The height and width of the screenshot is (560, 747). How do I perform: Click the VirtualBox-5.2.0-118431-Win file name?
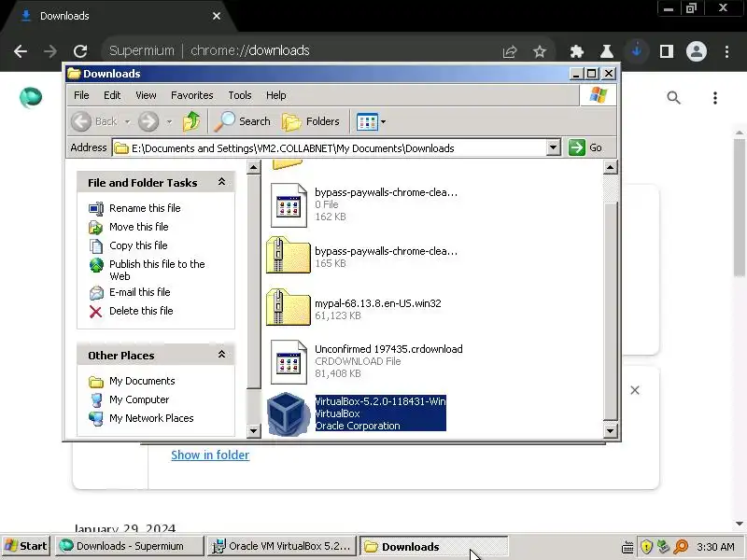380,401
